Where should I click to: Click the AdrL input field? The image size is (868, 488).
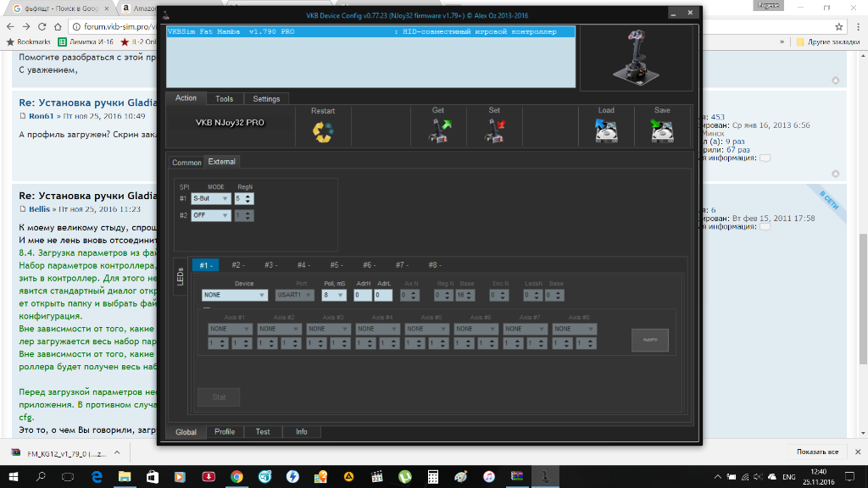[x=383, y=295]
